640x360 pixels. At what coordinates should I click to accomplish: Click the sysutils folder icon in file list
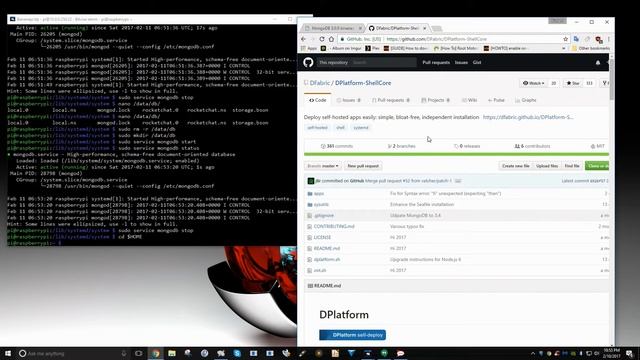pyautogui.click(x=310, y=204)
